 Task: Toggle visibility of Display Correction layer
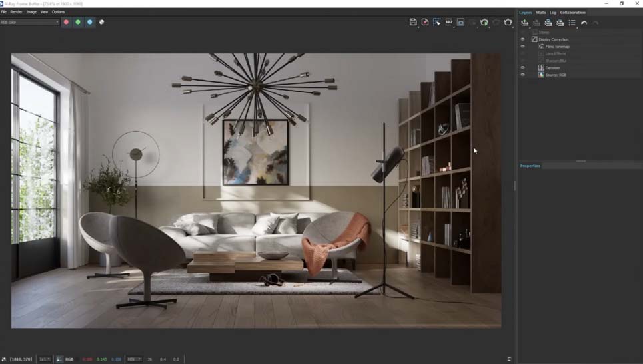[x=522, y=39]
